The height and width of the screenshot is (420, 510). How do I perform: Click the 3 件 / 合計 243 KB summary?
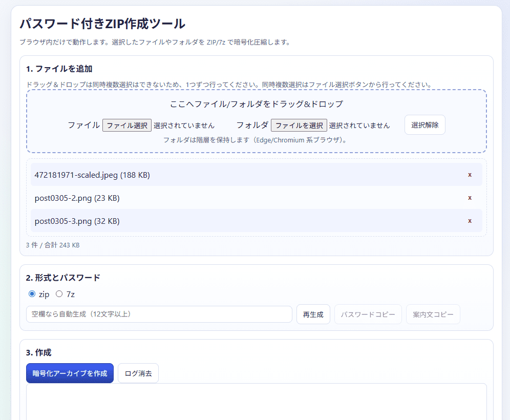pos(53,245)
